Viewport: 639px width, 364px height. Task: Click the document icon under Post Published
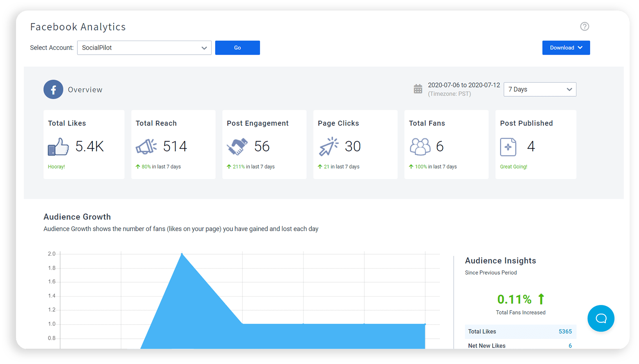point(508,147)
